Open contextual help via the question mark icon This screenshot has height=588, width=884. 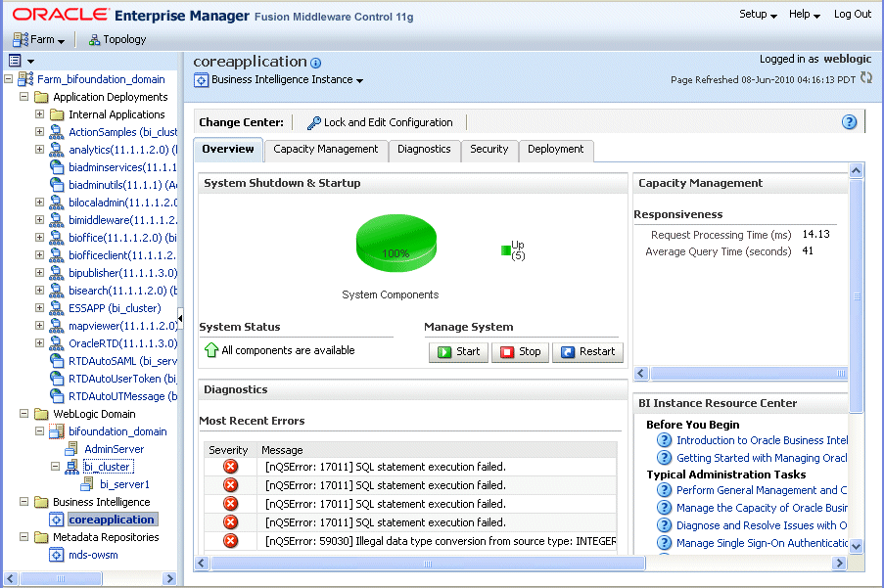click(850, 121)
